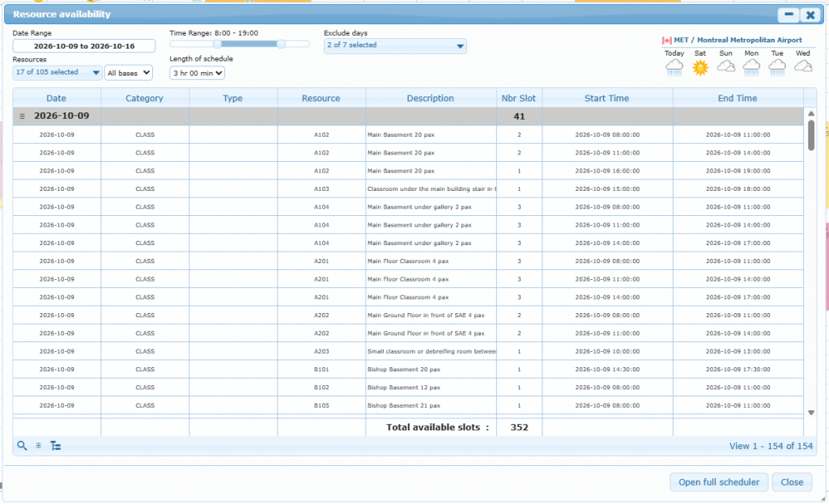Open the Length of schedule dropdown
Viewport: 829px width, 504px height.
coord(197,73)
